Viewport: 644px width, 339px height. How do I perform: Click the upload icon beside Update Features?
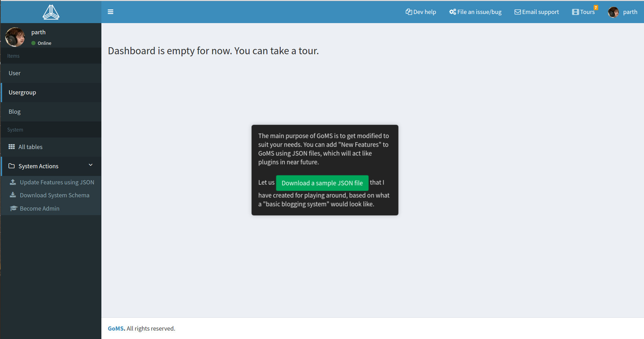coord(13,182)
